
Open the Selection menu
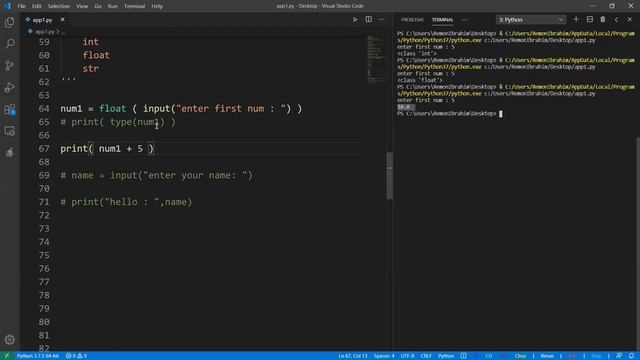pyautogui.click(x=59, y=6)
